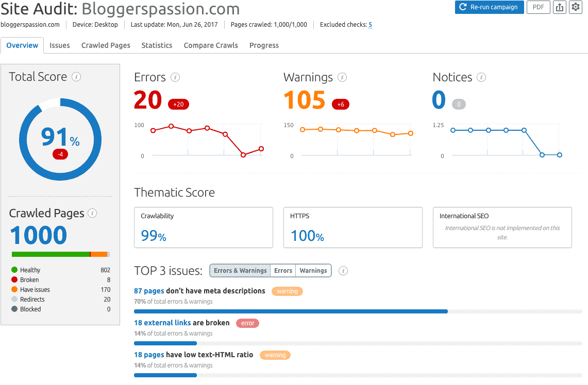Open the settings gear icon

[x=575, y=7]
